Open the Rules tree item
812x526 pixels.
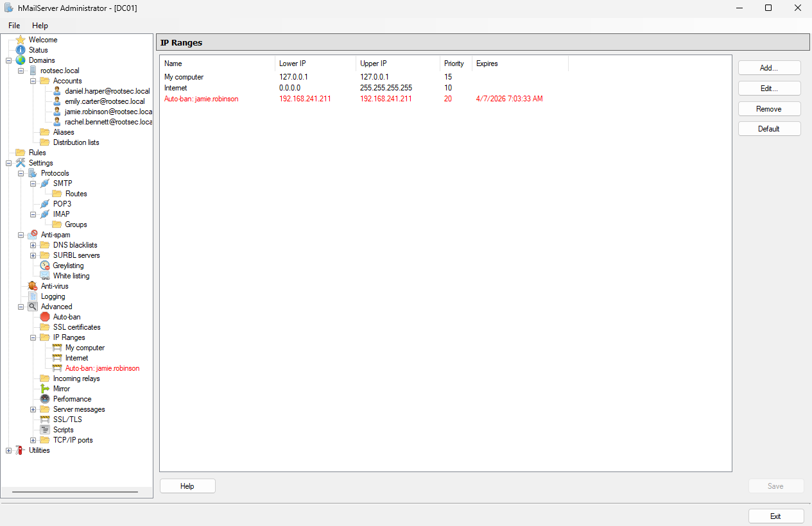pyautogui.click(x=37, y=153)
